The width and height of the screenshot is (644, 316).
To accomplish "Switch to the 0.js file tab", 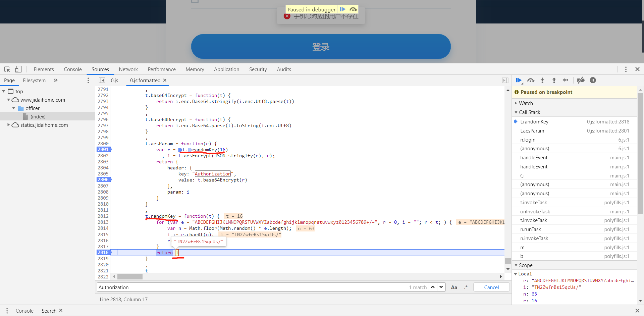I will tap(115, 80).
